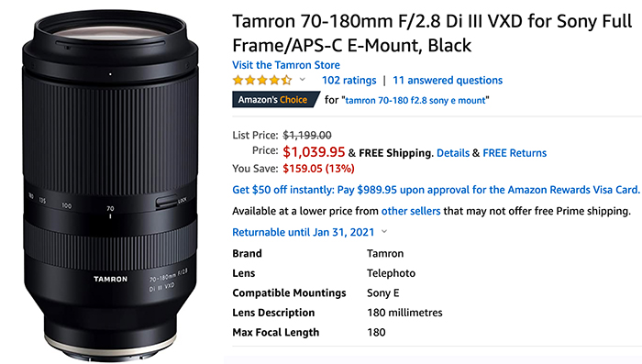
Task: Open the tamron 70-180 f2.8 sony e mount search link
Action: pos(415,100)
